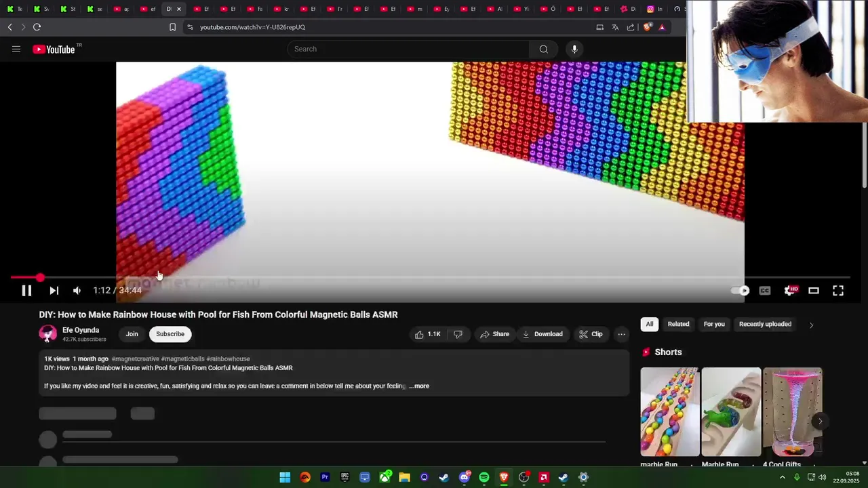Toggle microphone indicator in system tray
The width and height of the screenshot is (868, 488).
(x=797, y=477)
